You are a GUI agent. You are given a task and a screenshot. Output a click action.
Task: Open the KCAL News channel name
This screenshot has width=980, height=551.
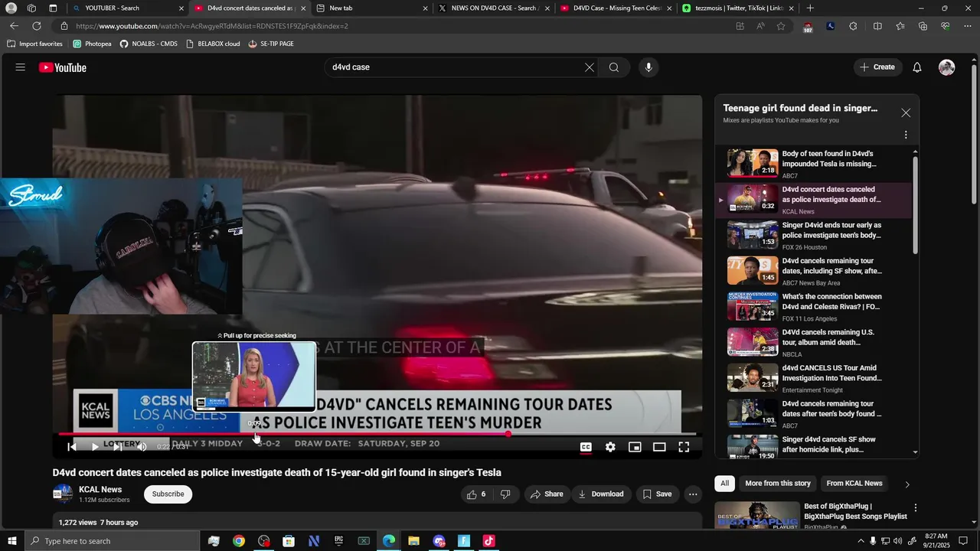100,490
